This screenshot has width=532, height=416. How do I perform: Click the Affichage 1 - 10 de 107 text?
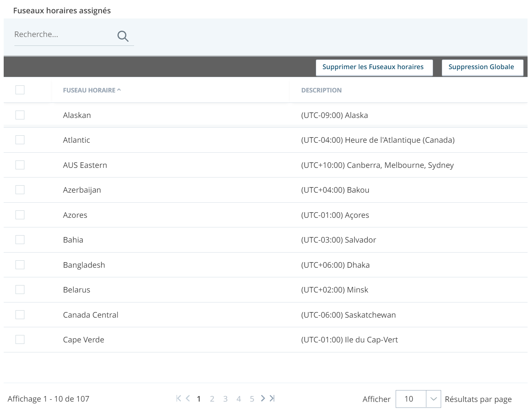click(x=48, y=399)
